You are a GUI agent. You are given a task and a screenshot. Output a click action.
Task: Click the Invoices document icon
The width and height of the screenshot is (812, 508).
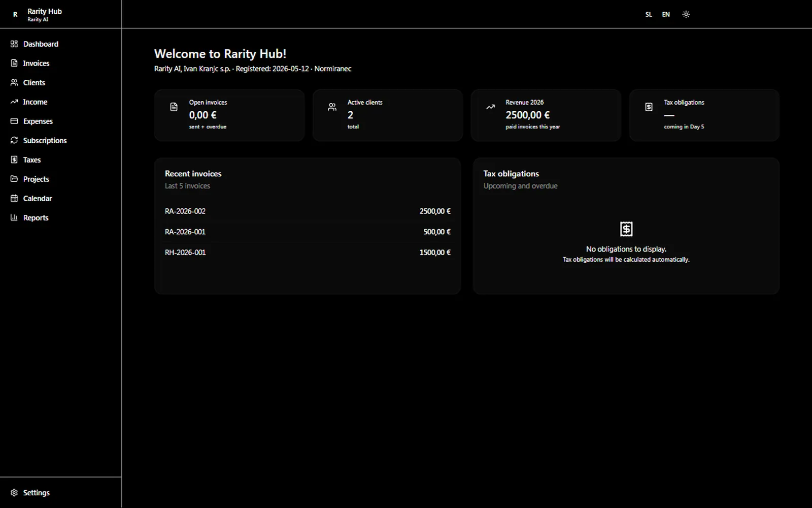[x=14, y=63]
